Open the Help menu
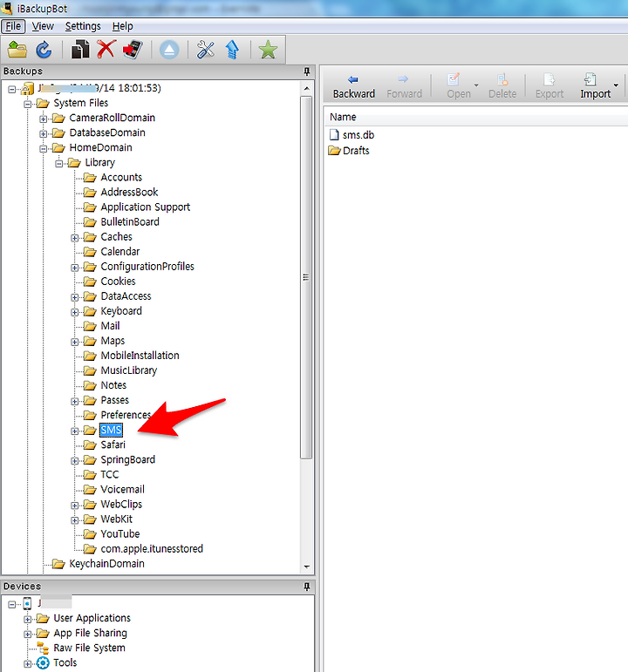The image size is (628, 672). click(123, 26)
